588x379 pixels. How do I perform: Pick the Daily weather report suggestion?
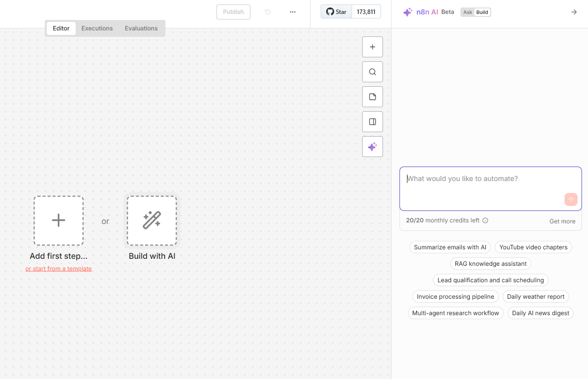pos(536,297)
